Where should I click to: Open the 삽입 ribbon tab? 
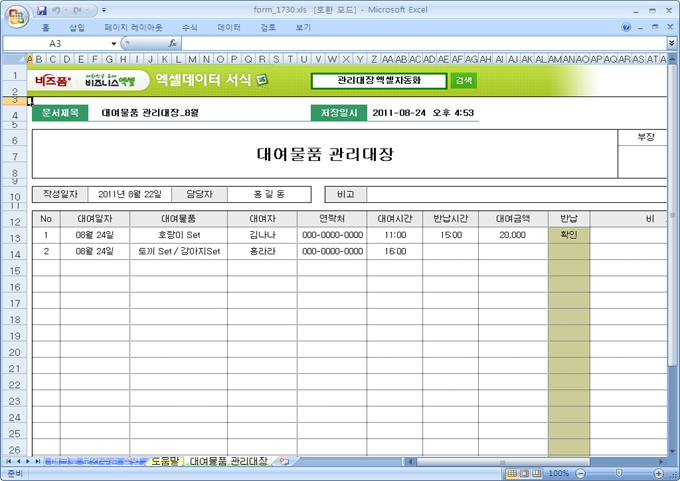pos(77,28)
